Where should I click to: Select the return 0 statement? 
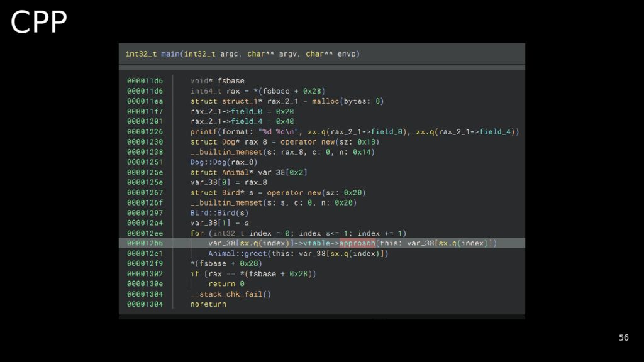pos(226,283)
